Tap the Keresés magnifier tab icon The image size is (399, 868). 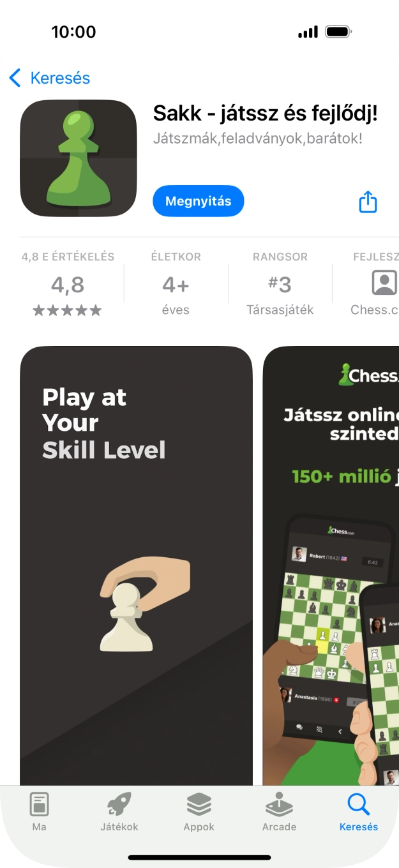point(359,804)
